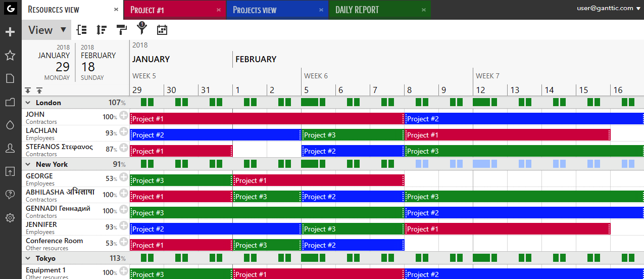Select JOHN's blue Project #2 task bar

pos(524,119)
